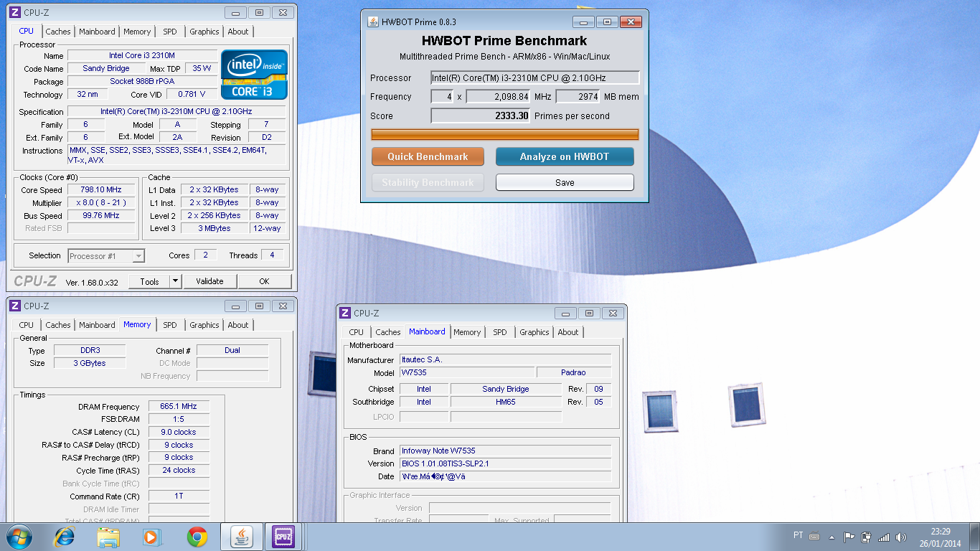Click the BIOS Version value
This screenshot has height=551, width=980.
click(x=505, y=463)
